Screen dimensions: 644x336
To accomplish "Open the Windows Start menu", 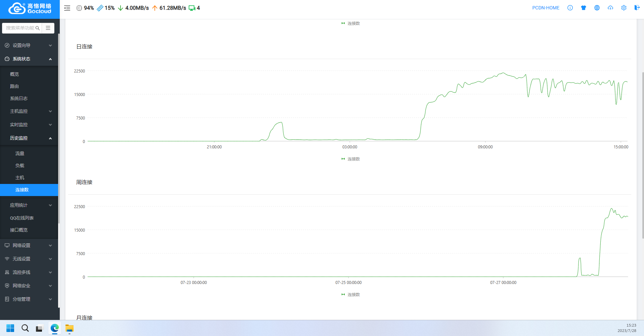I will (10, 328).
